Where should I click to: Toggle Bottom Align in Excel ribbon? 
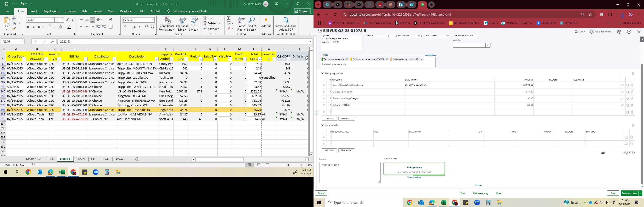click(92, 20)
